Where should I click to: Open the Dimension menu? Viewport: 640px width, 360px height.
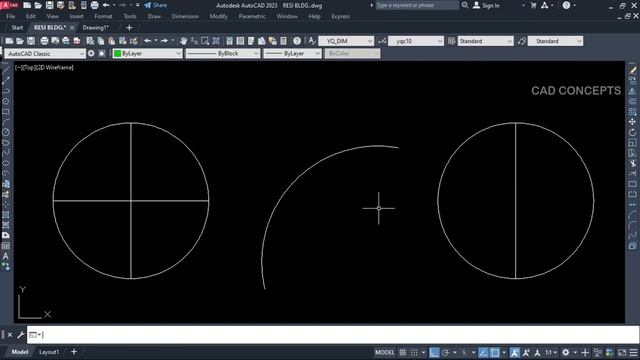click(x=185, y=16)
